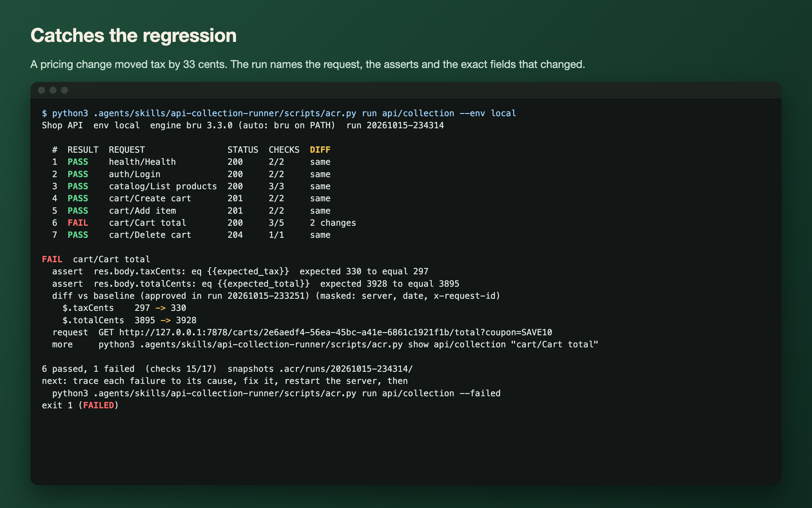Click the first window dot in the terminal title bar
Image resolution: width=812 pixels, height=508 pixels.
click(42, 90)
